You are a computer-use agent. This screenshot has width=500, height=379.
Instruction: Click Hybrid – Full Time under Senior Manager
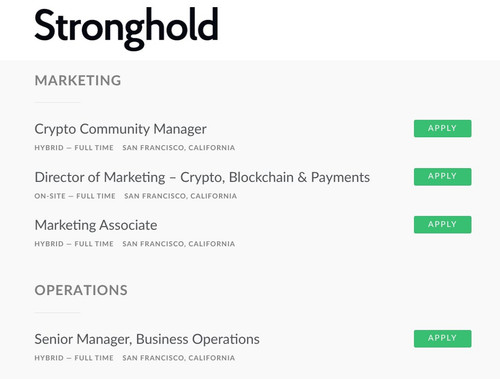(x=74, y=358)
